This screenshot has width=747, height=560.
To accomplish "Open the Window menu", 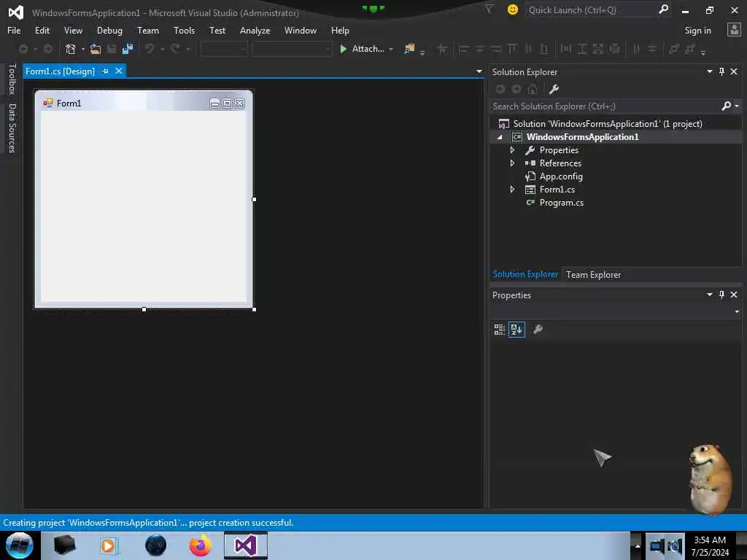I will click(300, 31).
